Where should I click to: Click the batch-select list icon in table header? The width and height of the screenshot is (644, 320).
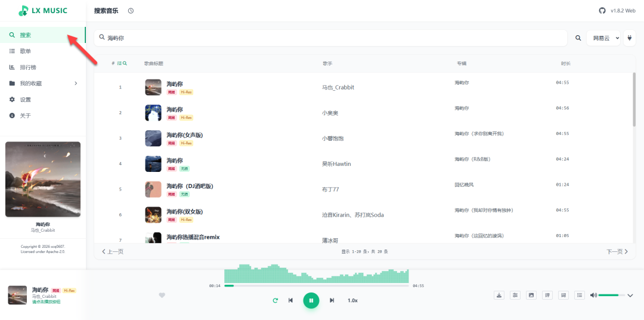tap(119, 63)
